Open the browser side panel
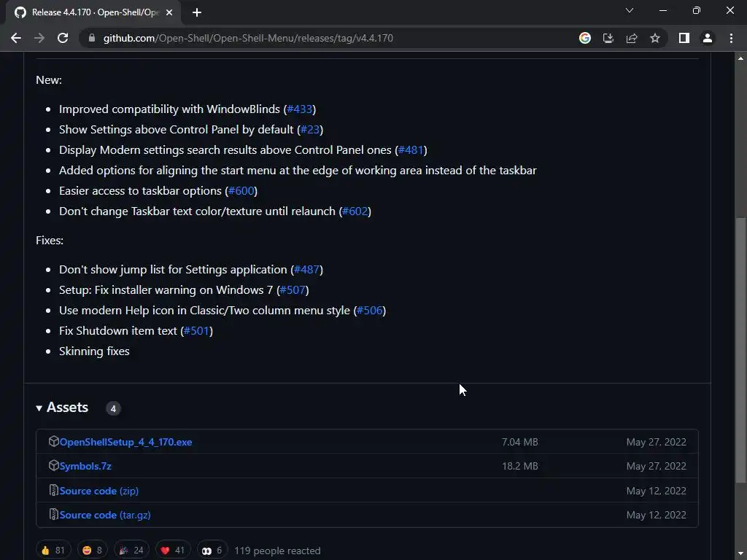This screenshot has height=560, width=747. click(x=684, y=38)
